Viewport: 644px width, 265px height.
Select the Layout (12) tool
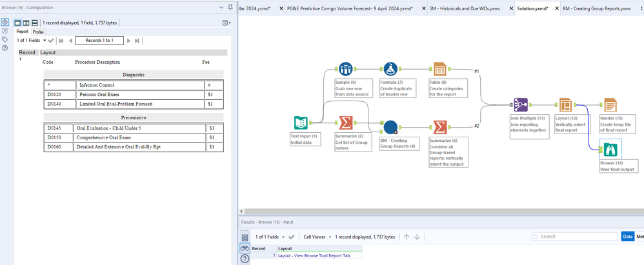coord(565,106)
